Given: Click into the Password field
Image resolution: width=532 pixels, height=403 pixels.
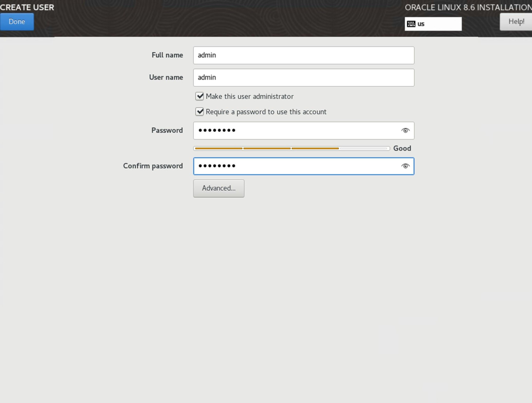Looking at the screenshot, I should (x=304, y=130).
